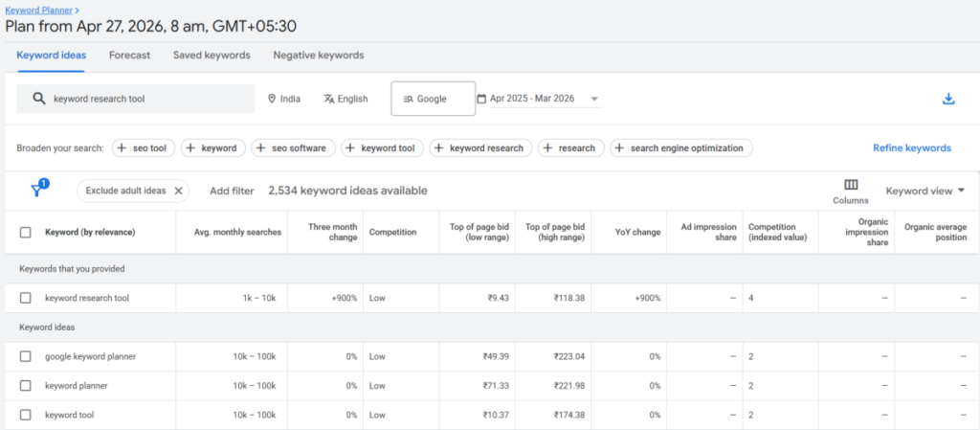
Task: Sort by YoY change column
Action: tap(637, 233)
